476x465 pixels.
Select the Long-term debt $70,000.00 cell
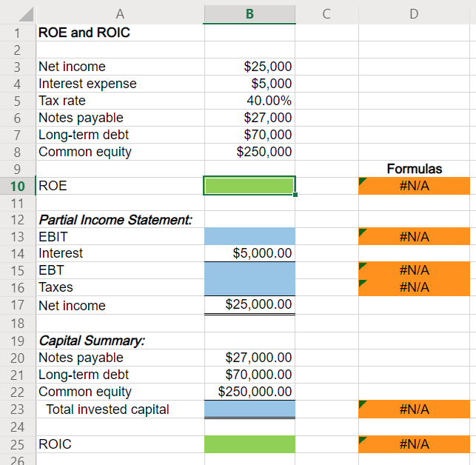click(249, 375)
